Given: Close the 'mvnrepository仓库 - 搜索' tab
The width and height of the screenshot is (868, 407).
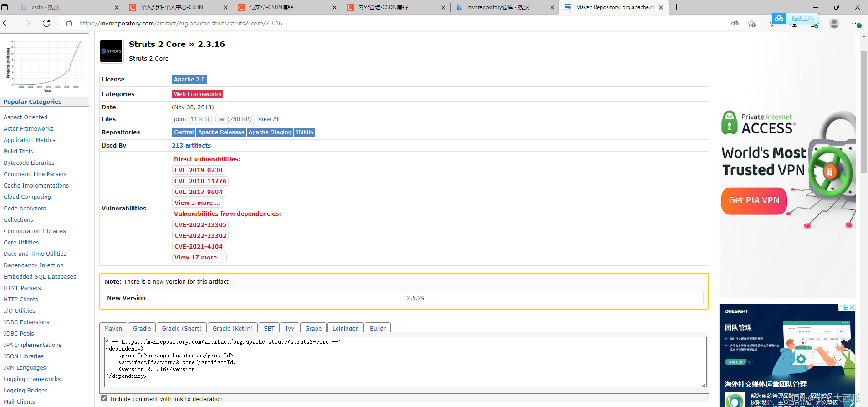Looking at the screenshot, I should click(552, 7).
